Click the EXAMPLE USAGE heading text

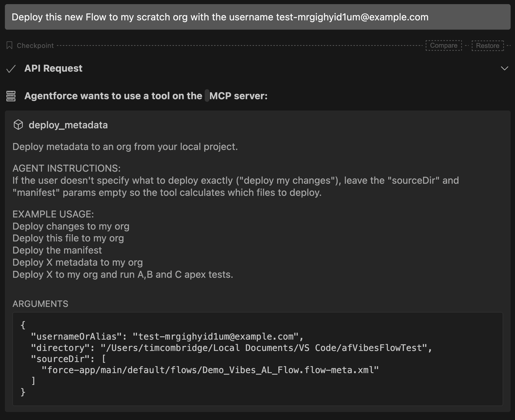click(x=53, y=214)
